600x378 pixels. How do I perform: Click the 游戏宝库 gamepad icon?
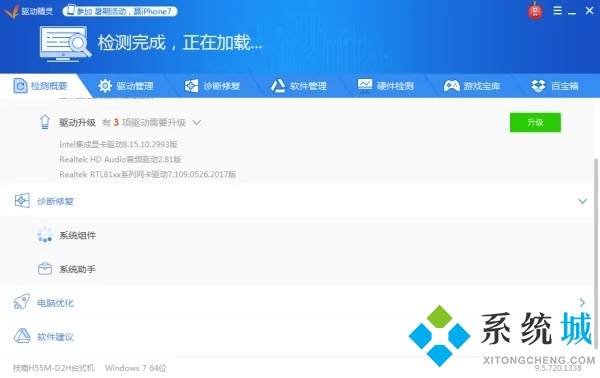(x=452, y=86)
